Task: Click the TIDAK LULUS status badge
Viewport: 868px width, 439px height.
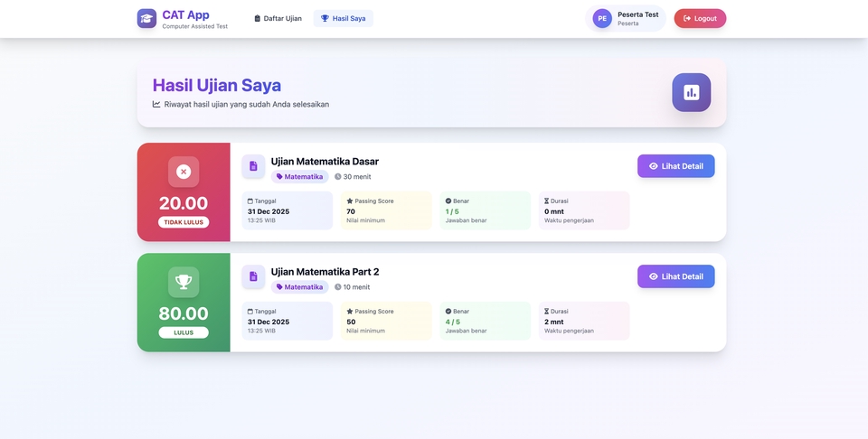Action: pyautogui.click(x=184, y=222)
